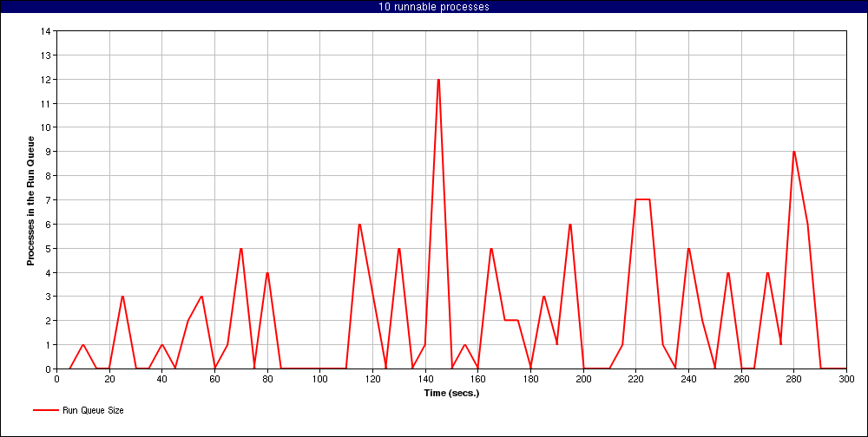Viewport: 868px width, 437px height.
Task: Click the peak of 3 at 25 seconds
Action: tap(122, 297)
